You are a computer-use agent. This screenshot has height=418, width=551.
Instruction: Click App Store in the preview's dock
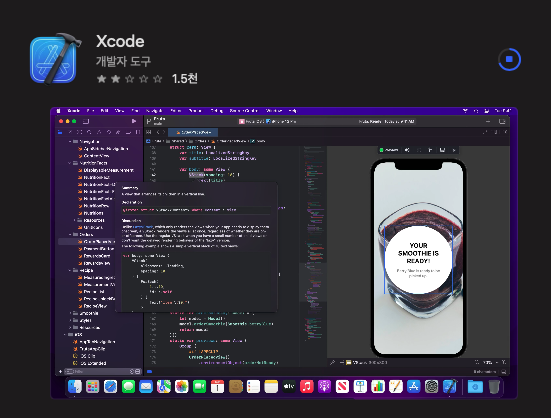tap(414, 387)
